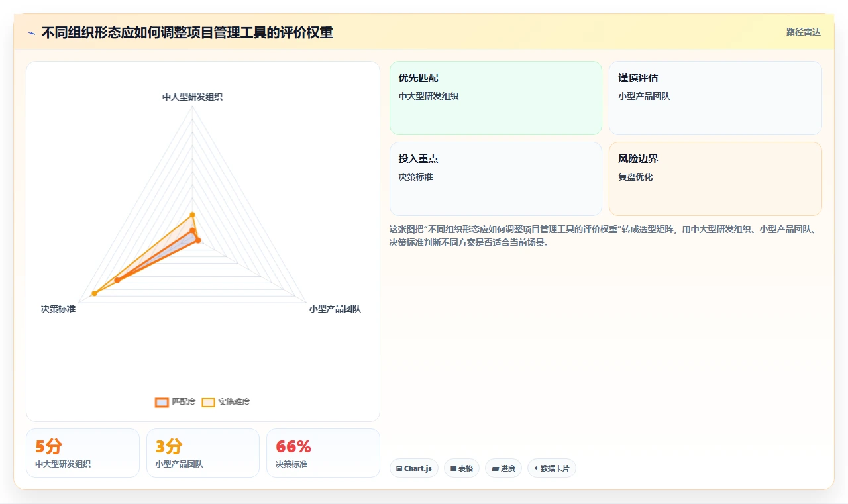Select the 5分 stat card
This screenshot has width=848, height=504.
point(83,453)
